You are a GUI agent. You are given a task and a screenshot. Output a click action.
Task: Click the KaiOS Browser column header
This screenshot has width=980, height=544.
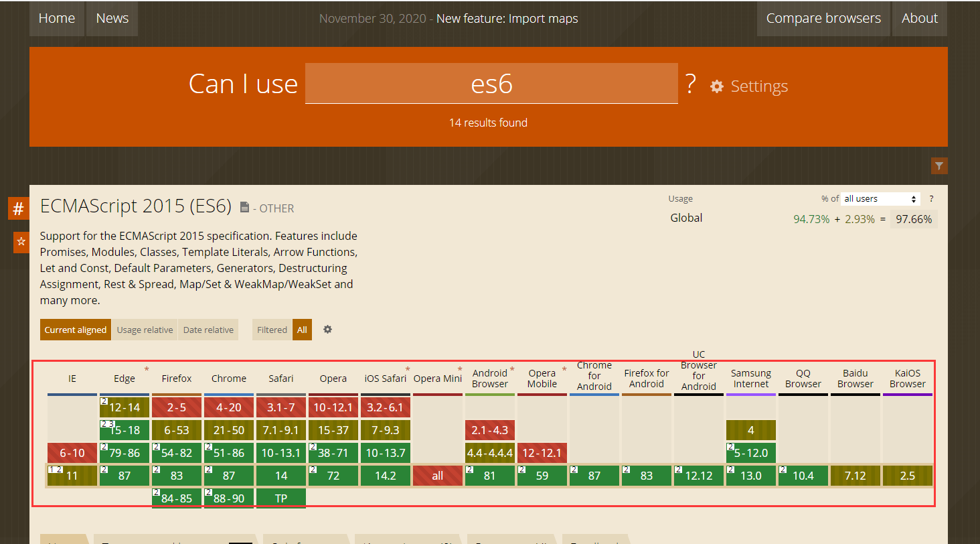[x=908, y=379]
